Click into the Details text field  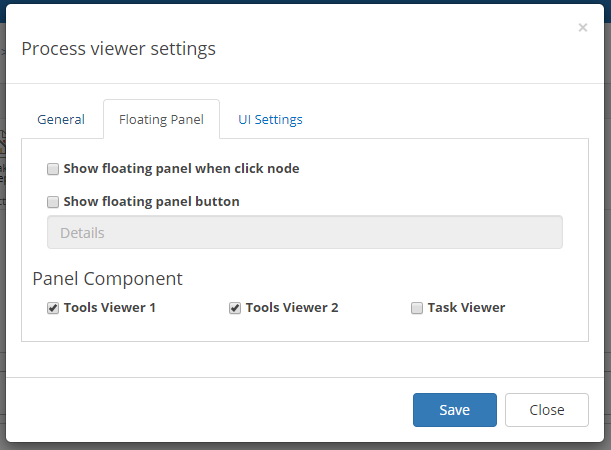tap(305, 232)
